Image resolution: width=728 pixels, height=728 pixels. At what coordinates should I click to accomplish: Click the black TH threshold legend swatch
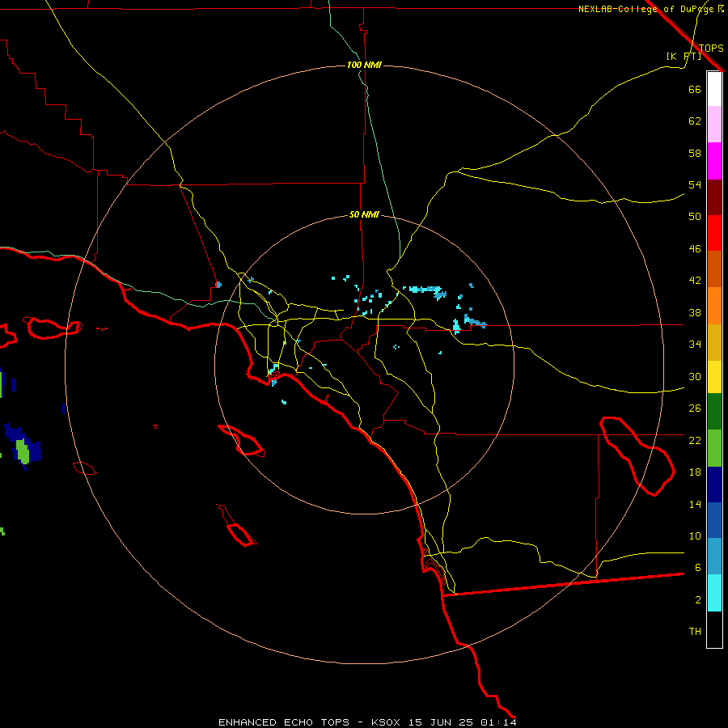714,629
